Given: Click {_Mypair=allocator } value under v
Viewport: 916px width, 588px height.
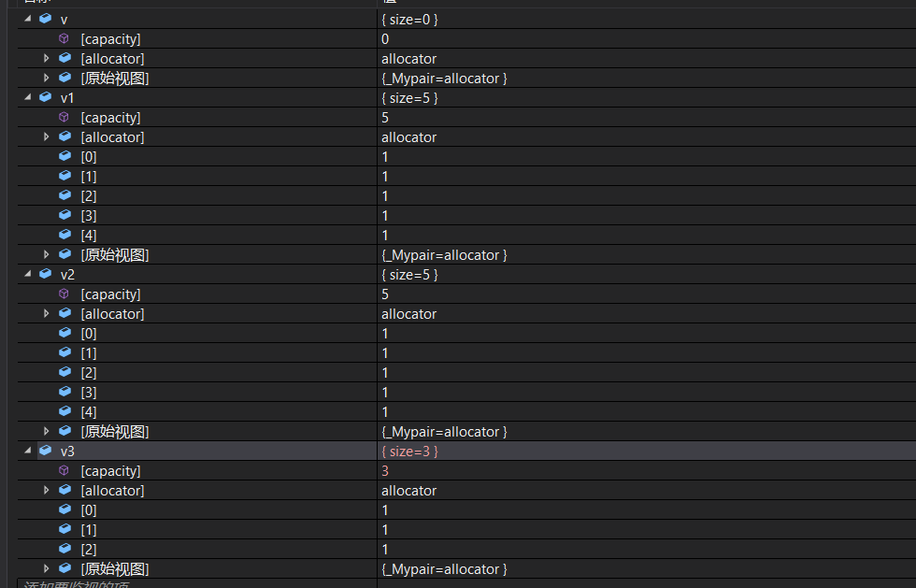Looking at the screenshot, I should point(444,79).
